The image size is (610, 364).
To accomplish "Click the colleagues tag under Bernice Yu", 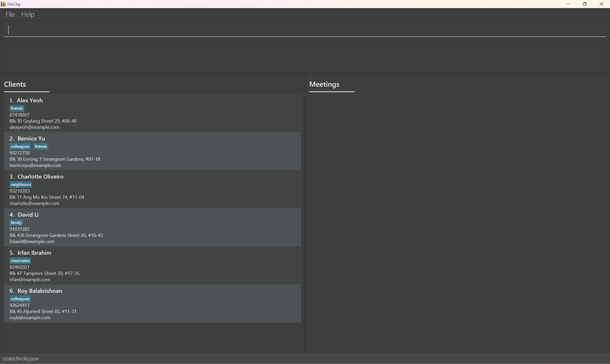I will (20, 146).
